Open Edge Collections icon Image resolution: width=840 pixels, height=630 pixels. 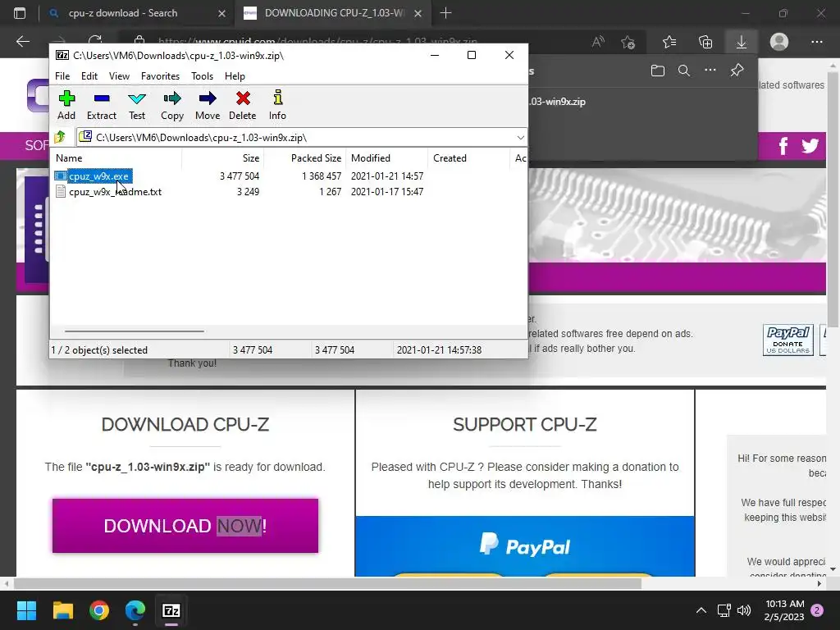[705, 42]
